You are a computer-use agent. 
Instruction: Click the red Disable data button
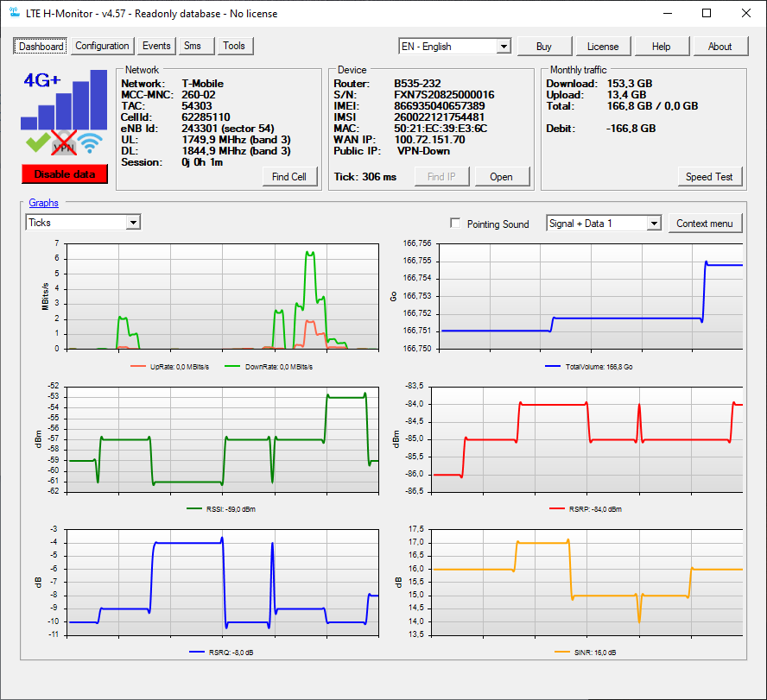tap(65, 174)
